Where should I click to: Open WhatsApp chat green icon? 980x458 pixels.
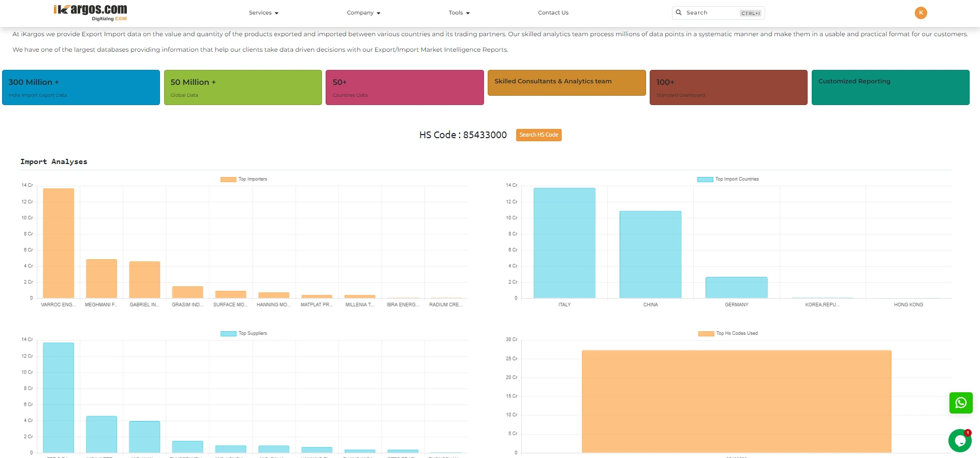pyautogui.click(x=960, y=403)
